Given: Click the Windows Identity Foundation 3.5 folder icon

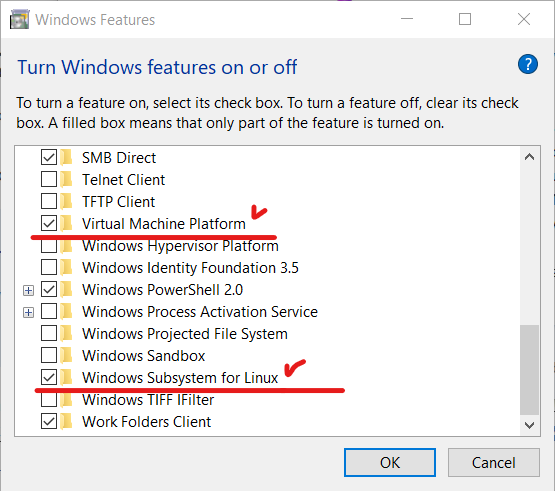Looking at the screenshot, I should point(66,267).
